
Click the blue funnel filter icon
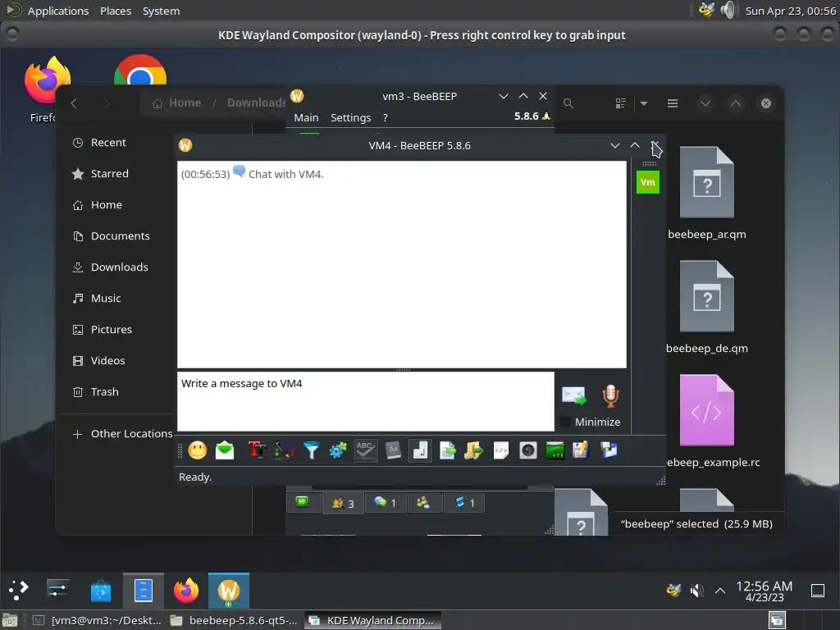tap(311, 450)
